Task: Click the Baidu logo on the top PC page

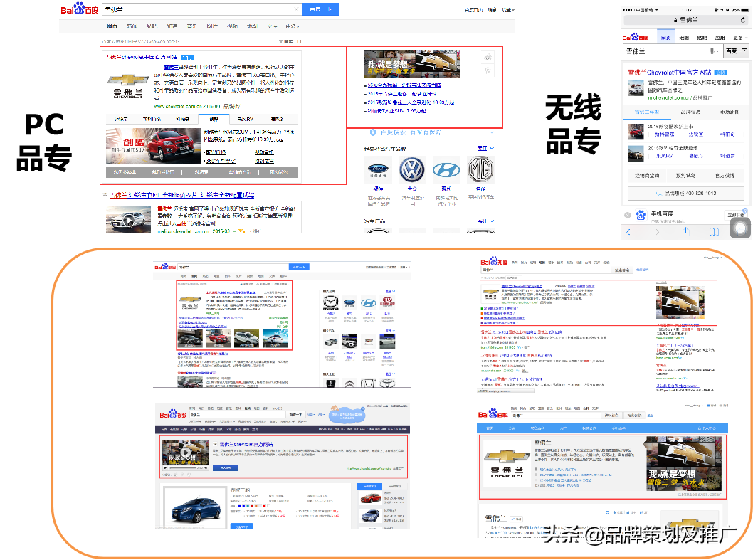Action: 79,9
